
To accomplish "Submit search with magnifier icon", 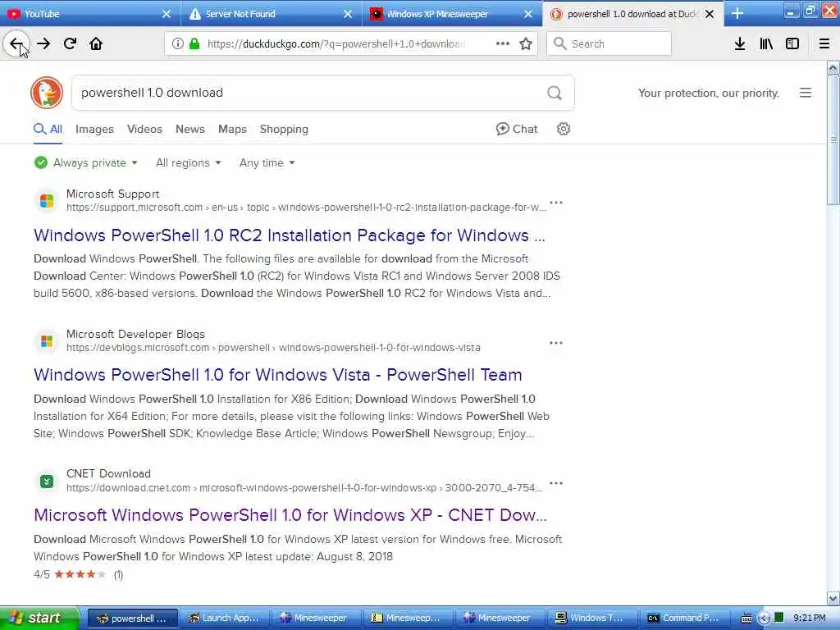I will click(x=555, y=94).
